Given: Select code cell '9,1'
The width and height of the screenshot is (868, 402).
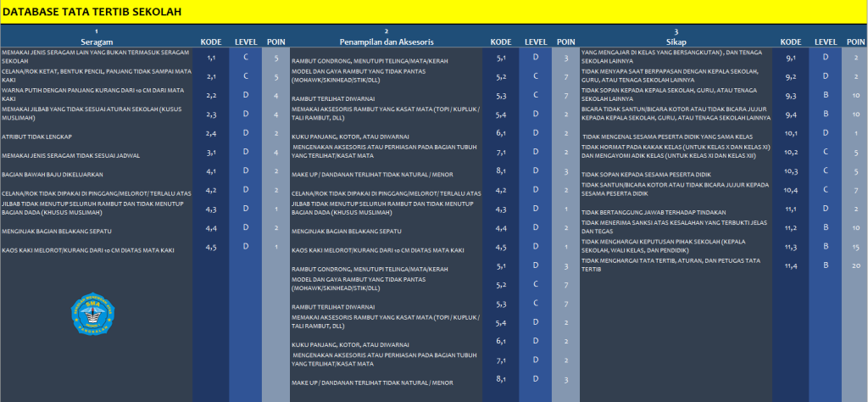Looking at the screenshot, I should 791,57.
